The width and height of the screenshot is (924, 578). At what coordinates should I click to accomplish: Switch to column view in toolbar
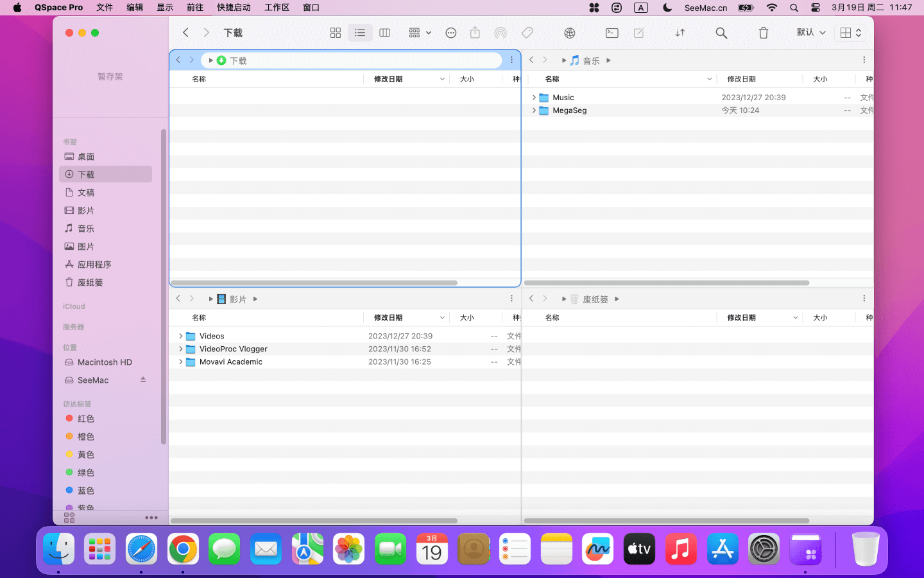(385, 33)
